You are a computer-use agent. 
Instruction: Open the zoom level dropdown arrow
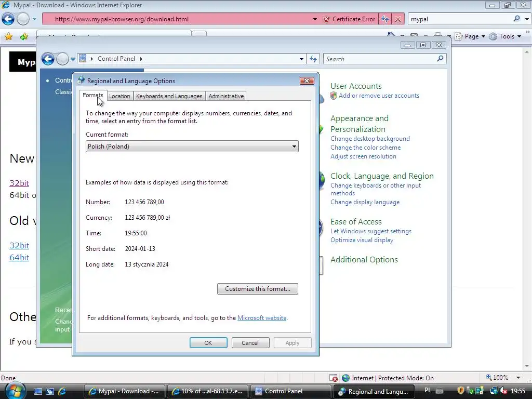point(518,378)
